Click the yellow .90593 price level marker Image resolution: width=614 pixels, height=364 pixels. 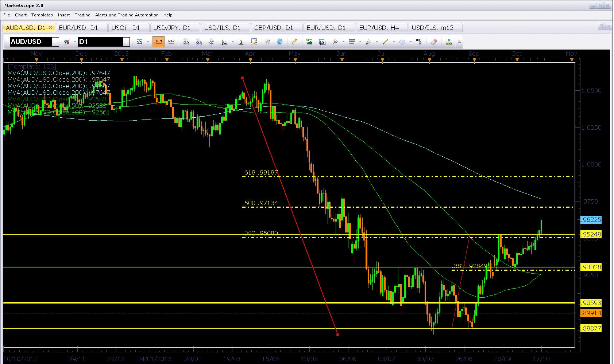click(x=591, y=303)
